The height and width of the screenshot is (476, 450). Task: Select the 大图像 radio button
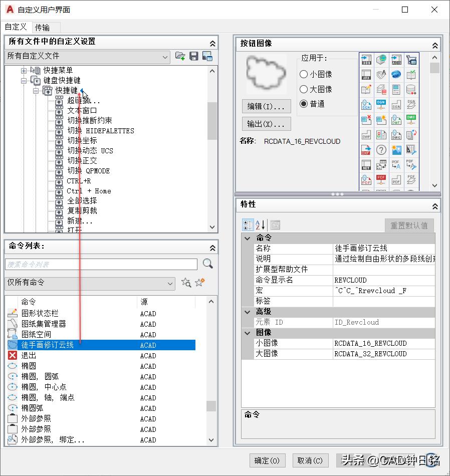(303, 89)
